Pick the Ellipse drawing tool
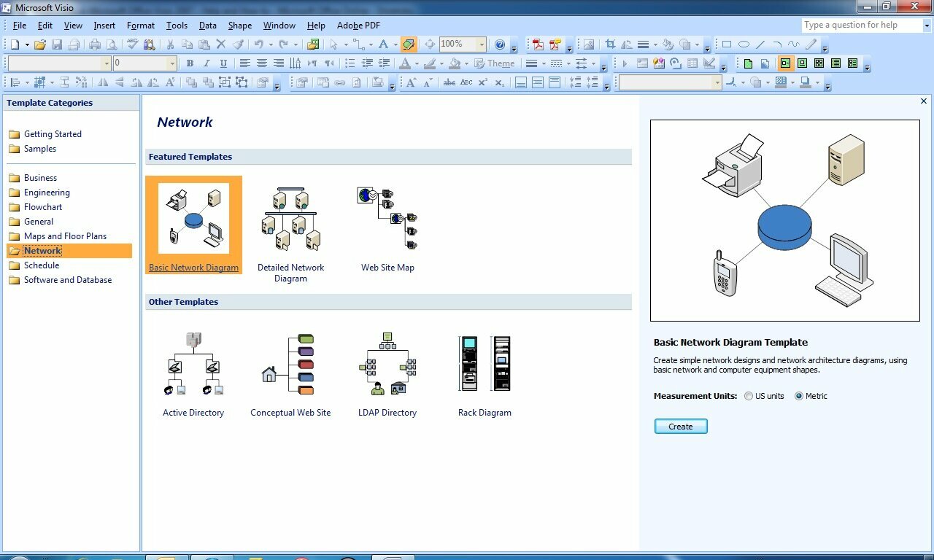Screen dimensions: 934x560 click(744, 44)
